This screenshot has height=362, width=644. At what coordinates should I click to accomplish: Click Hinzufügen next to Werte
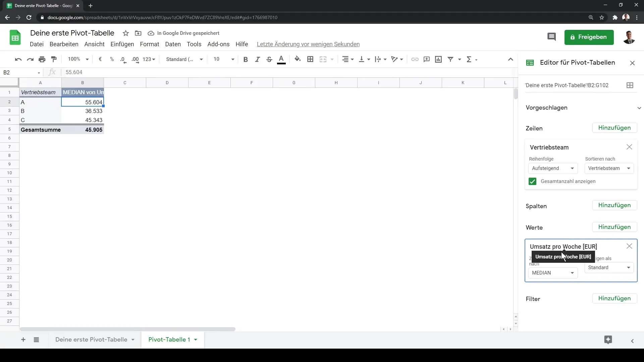614,227
